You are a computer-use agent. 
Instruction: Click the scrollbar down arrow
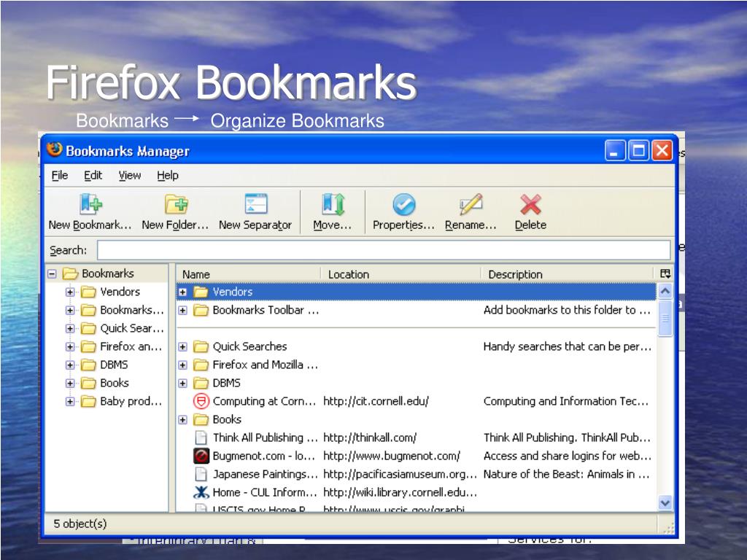click(665, 502)
